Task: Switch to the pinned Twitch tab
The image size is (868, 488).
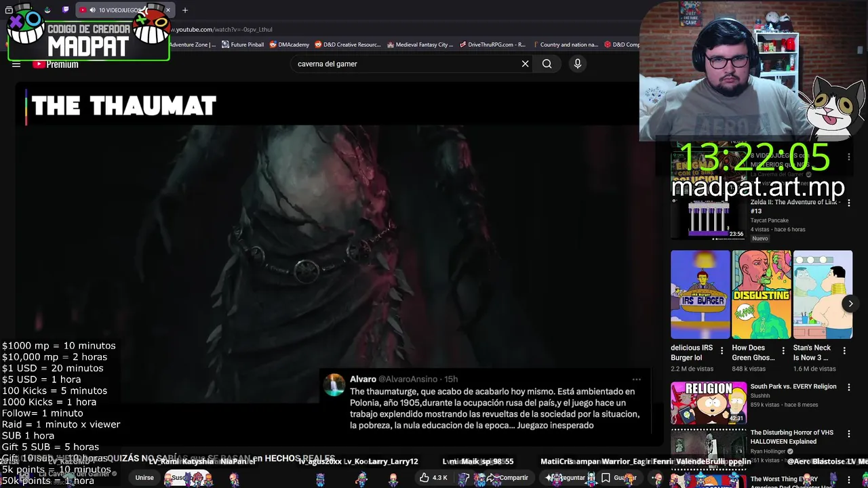Action: click(66, 10)
